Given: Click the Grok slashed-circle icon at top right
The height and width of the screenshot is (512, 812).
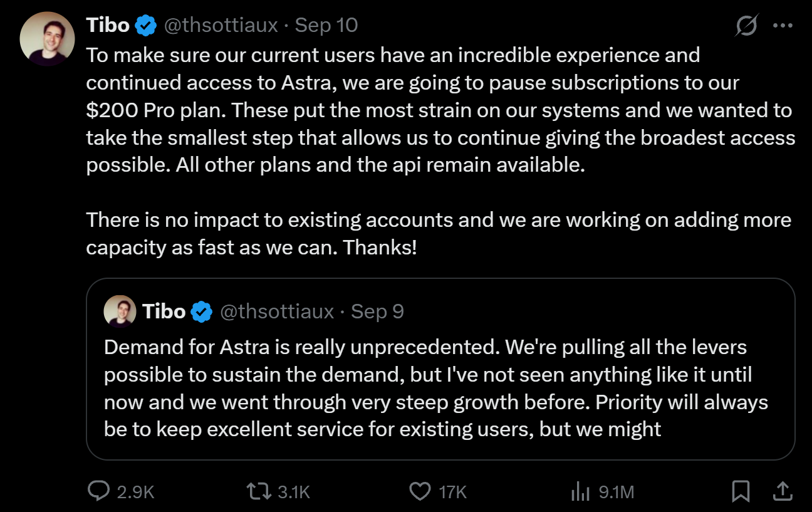Looking at the screenshot, I should [747, 26].
